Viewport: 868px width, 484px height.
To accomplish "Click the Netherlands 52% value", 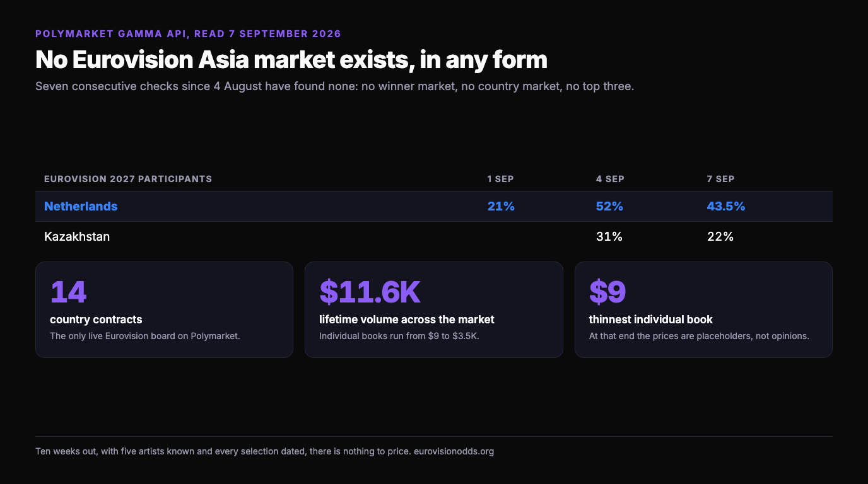I will tap(609, 206).
